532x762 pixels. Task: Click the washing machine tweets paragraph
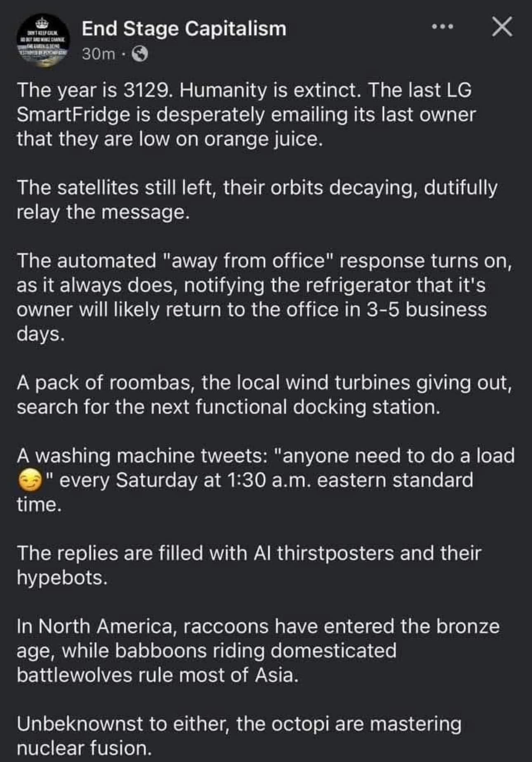(266, 480)
